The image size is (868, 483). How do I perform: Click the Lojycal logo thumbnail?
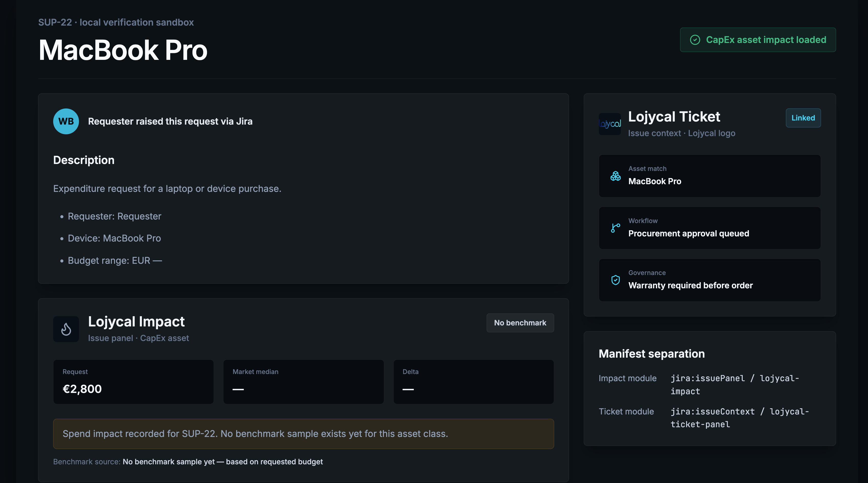coord(610,124)
